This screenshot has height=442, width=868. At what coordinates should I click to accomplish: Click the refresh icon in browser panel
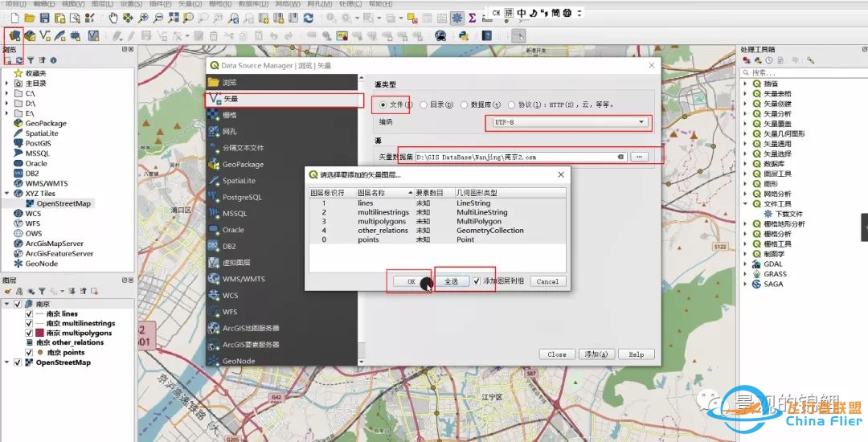point(19,59)
